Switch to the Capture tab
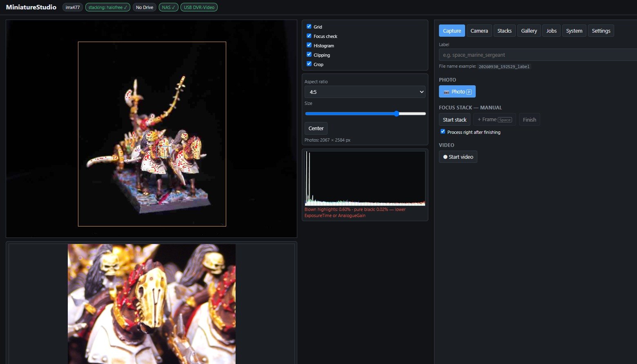The width and height of the screenshot is (637, 364). tap(452, 31)
